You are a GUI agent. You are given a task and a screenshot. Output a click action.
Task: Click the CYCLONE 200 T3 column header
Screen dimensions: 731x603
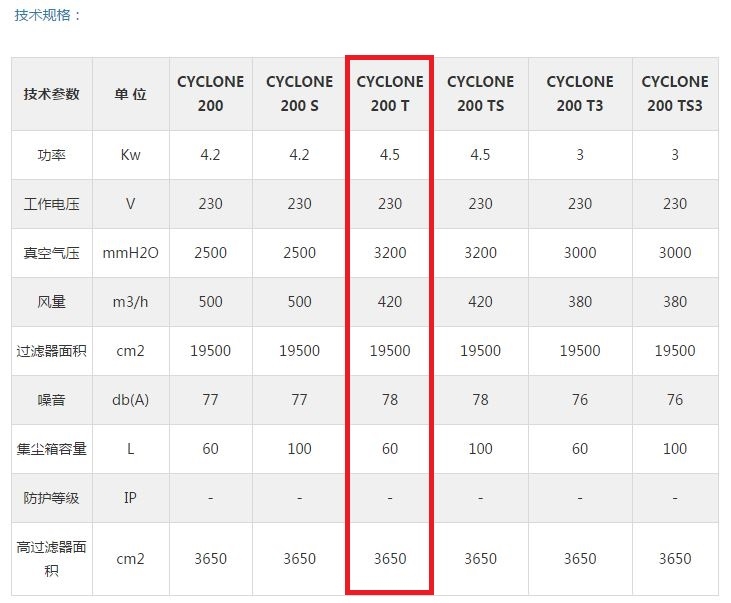(580, 94)
